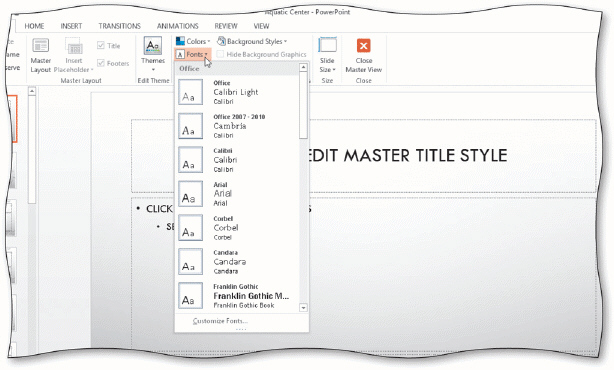Select the Corbel theme font preview
The height and width of the screenshot is (370, 614).
[x=191, y=227]
